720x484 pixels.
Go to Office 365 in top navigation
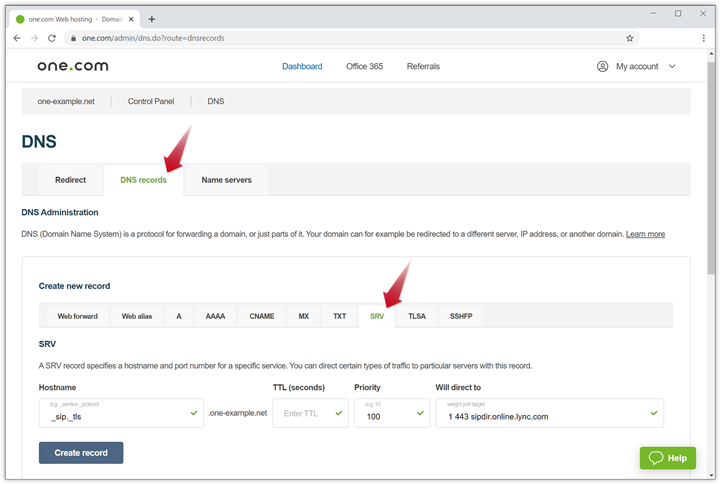tap(364, 66)
